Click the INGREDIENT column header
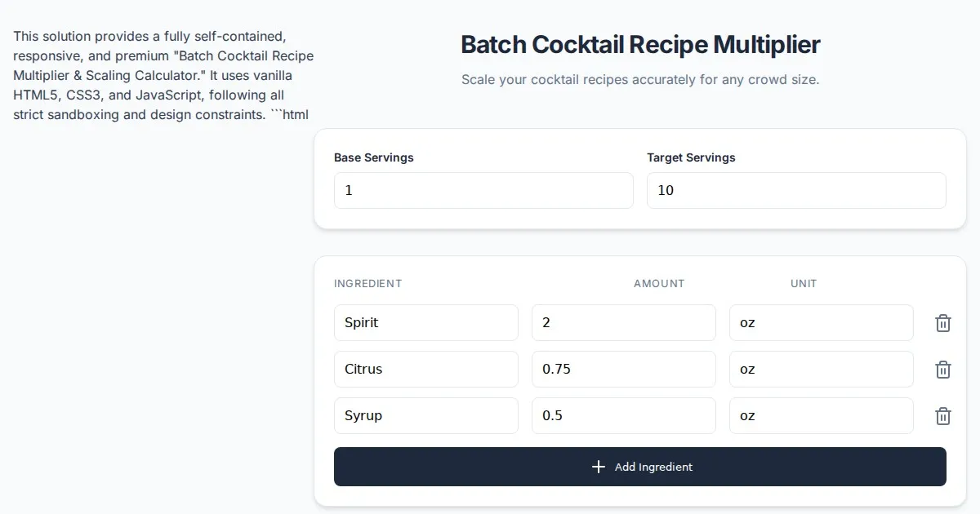This screenshot has width=980, height=514. click(367, 284)
